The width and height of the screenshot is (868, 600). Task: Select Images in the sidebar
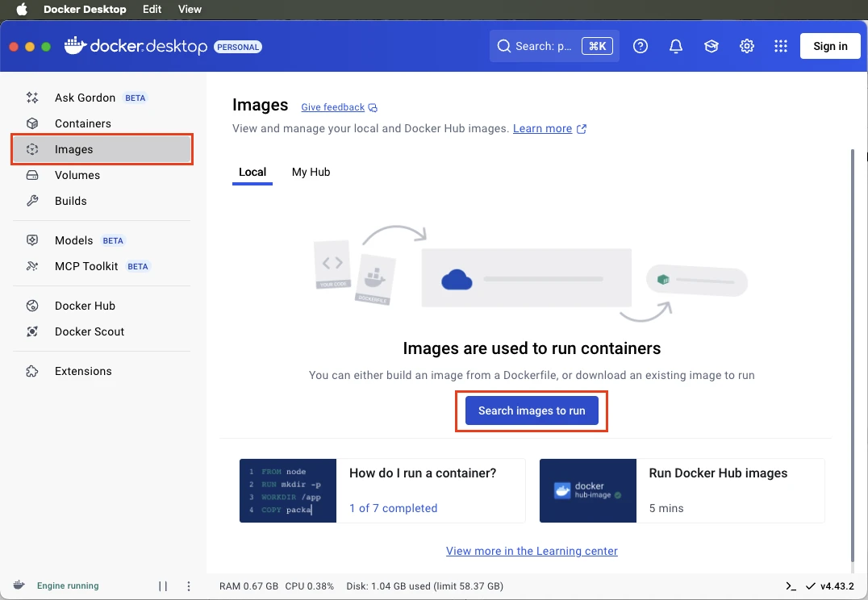(x=102, y=149)
